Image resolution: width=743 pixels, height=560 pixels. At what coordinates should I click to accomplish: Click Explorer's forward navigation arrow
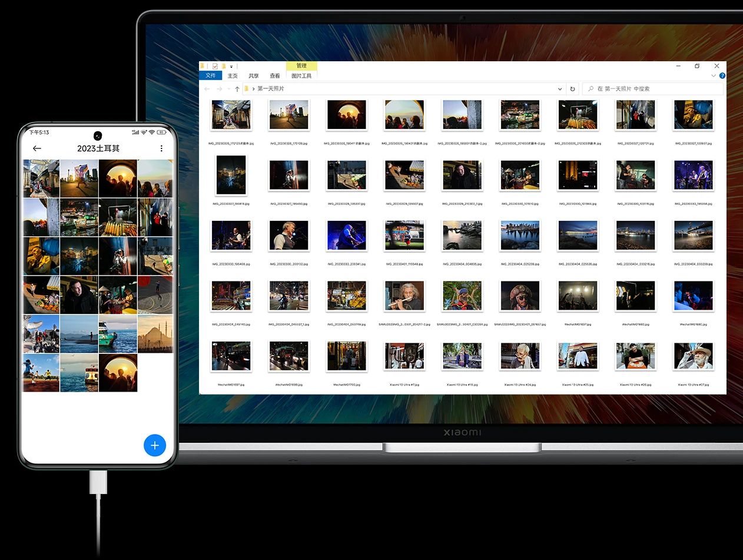[220, 89]
